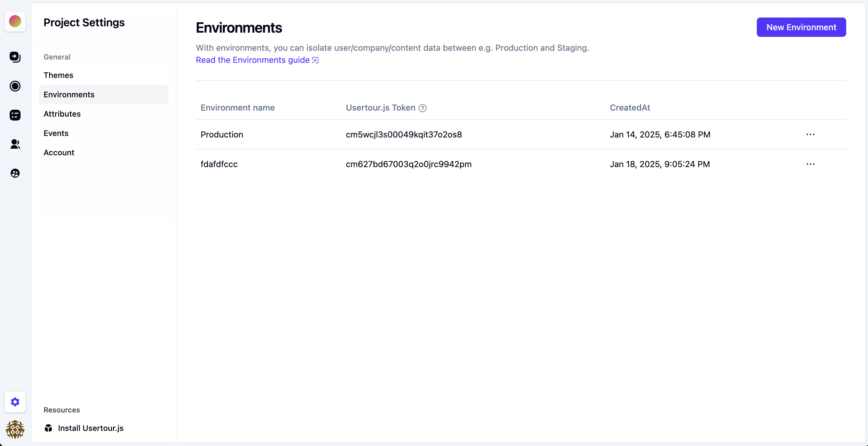
Task: Open Attributes settings page
Action: [62, 114]
